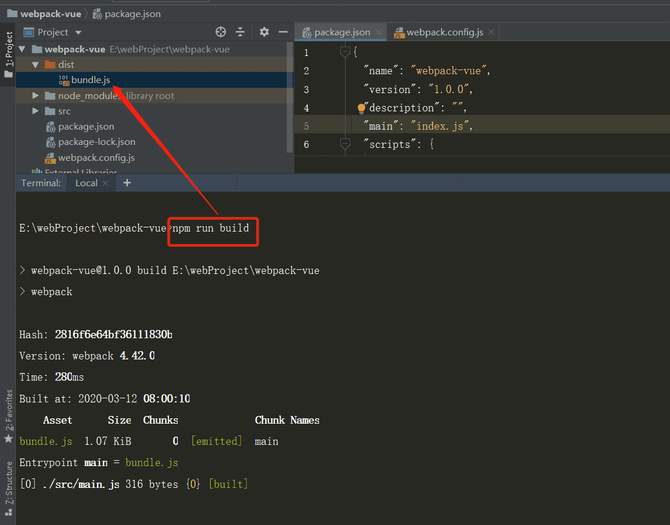Open webpack.config.js in project tree
670x525 pixels.
point(96,158)
